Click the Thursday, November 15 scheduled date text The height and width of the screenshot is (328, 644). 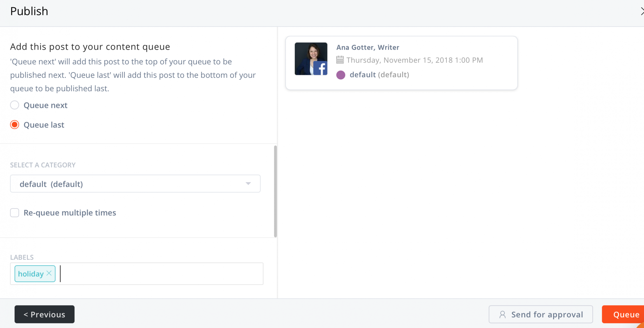[415, 60]
